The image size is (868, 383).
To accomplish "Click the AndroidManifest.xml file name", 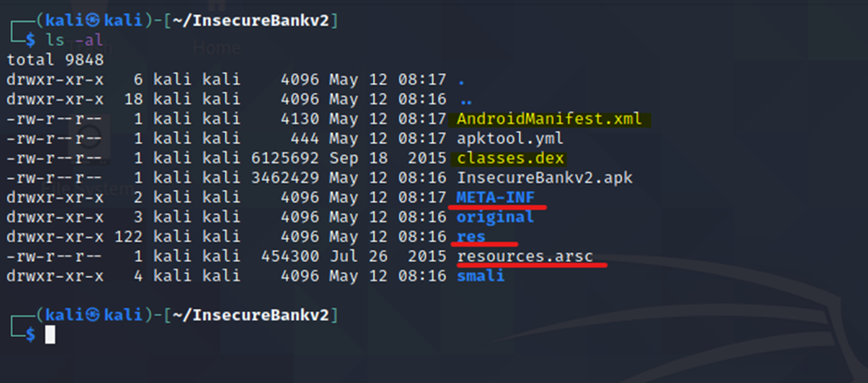I will 554,119.
